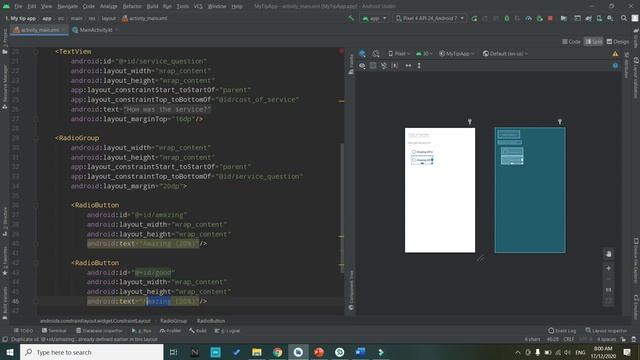Click the editor vertical scrollbar
Screen dimensions: 640x360
[x=342, y=208]
